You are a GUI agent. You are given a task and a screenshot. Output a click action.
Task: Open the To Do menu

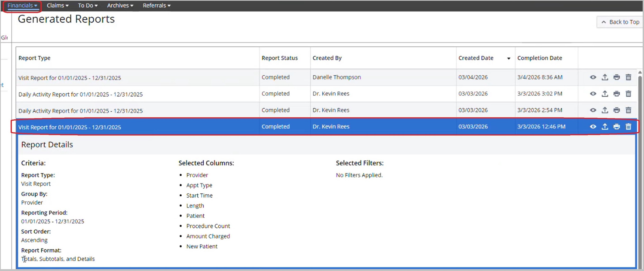[88, 6]
